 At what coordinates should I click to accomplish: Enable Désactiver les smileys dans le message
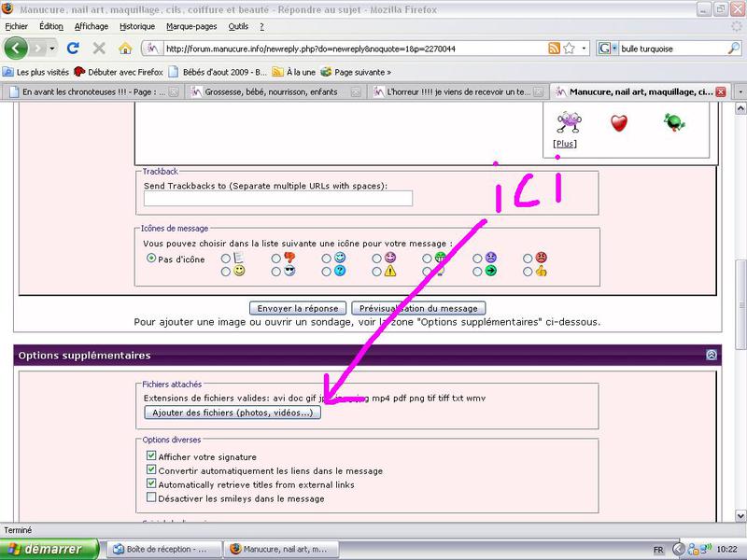[152, 498]
